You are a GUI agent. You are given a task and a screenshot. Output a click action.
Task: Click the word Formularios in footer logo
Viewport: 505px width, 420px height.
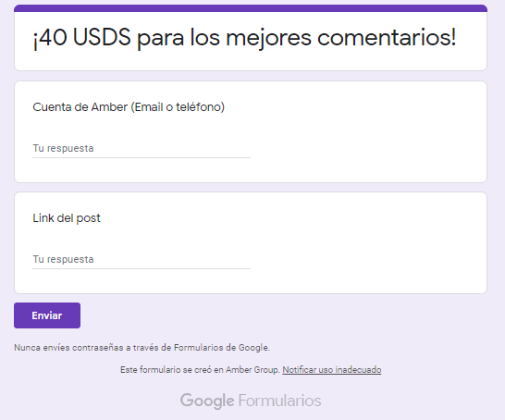click(279, 401)
